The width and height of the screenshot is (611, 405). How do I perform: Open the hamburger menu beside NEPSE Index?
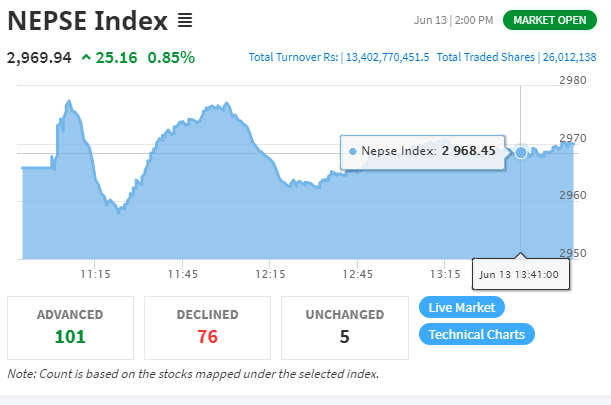click(185, 20)
